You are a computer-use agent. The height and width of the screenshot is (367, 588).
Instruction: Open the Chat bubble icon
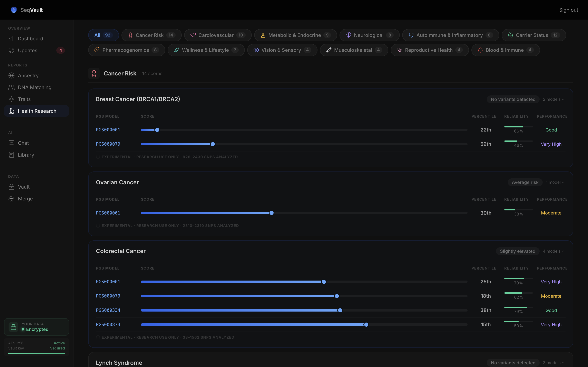tap(11, 143)
